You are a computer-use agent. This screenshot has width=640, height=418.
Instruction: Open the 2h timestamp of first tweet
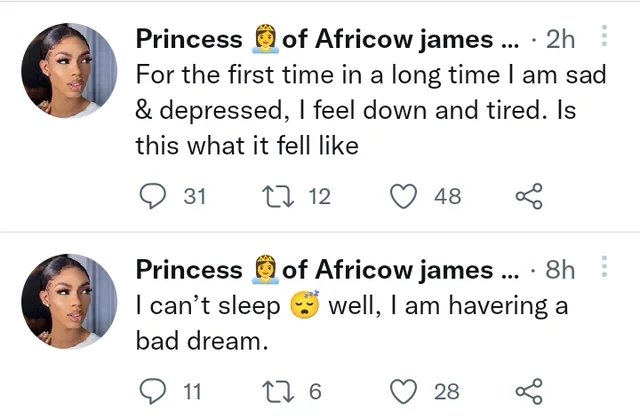(560, 39)
